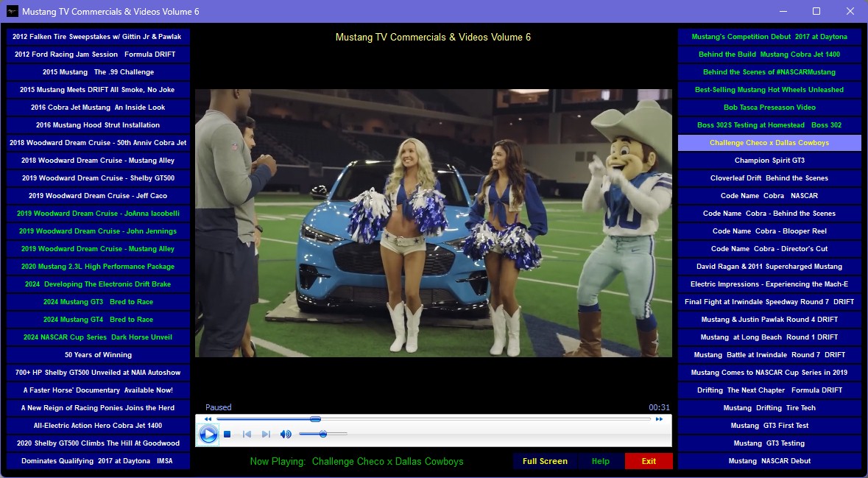This screenshot has width=868, height=478.
Task: Play Code Name Cobra NASCAR video
Action: coord(769,196)
